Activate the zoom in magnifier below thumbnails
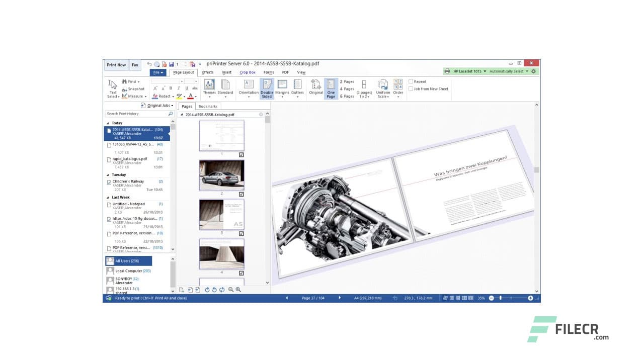This screenshot has width=644, height=362. pos(237,290)
